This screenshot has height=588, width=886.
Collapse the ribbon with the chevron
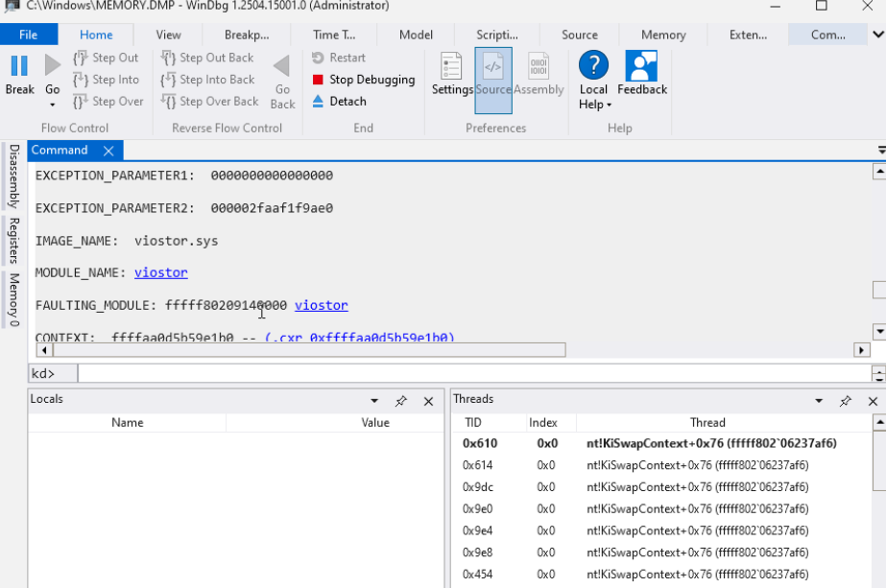click(878, 35)
